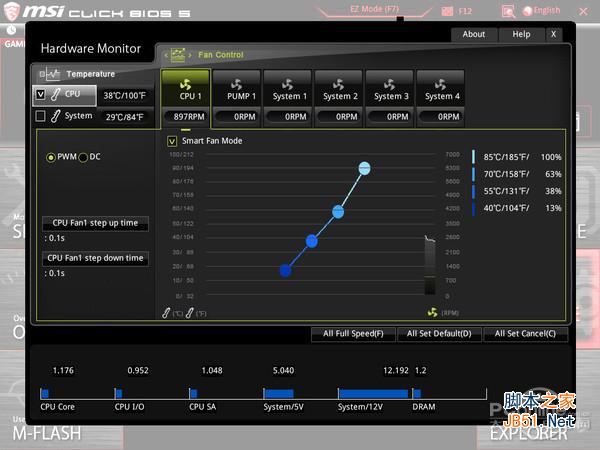Select the 55°C fan curve point
The image size is (600, 450).
tap(312, 241)
